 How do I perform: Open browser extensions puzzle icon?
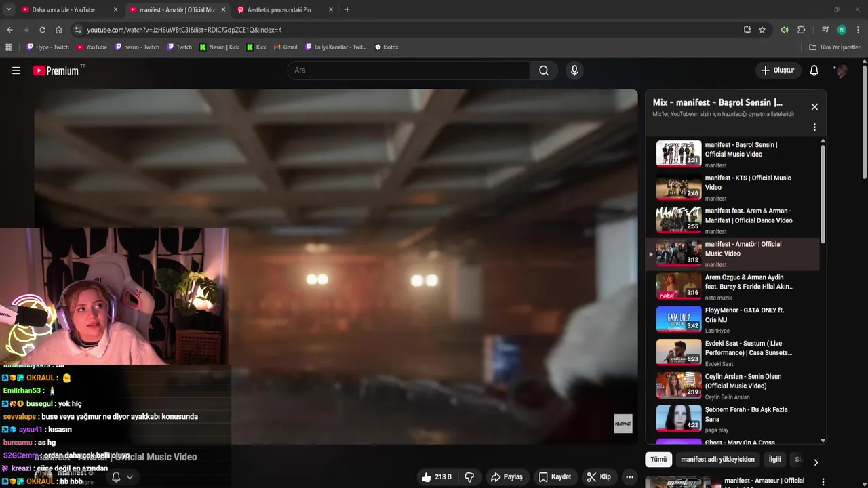[x=802, y=30]
